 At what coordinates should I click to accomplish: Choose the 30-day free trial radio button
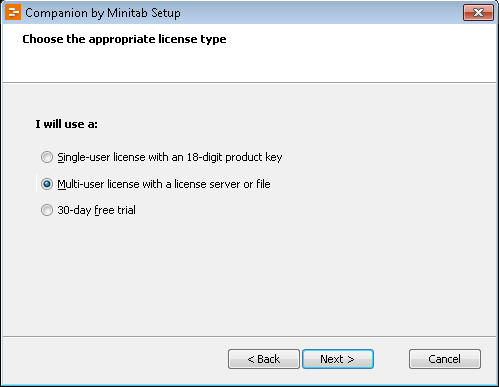[x=47, y=210]
